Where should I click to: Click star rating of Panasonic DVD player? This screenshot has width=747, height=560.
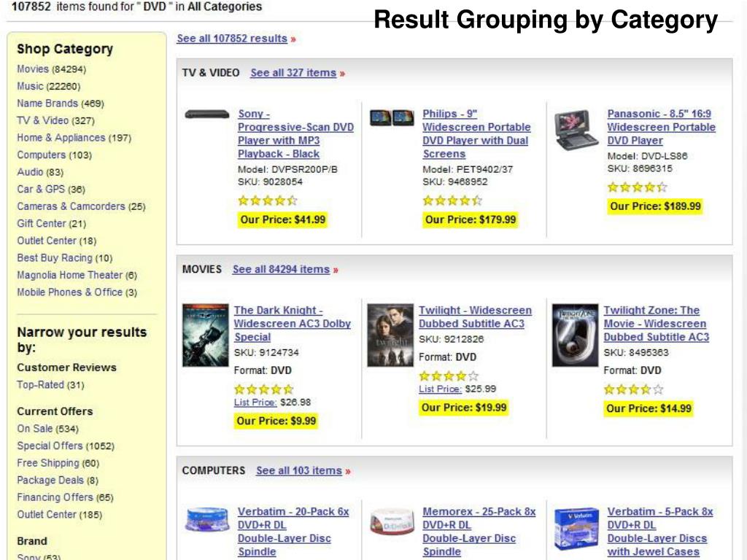coord(637,187)
